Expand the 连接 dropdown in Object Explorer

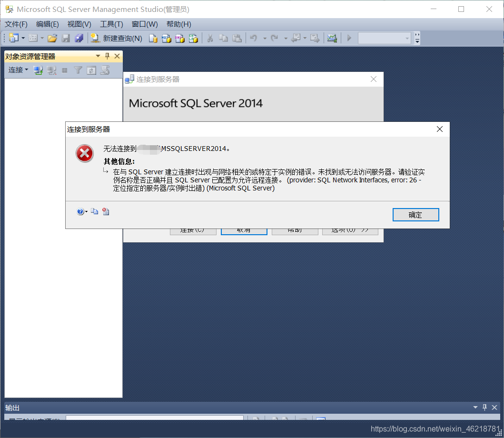pyautogui.click(x=18, y=70)
